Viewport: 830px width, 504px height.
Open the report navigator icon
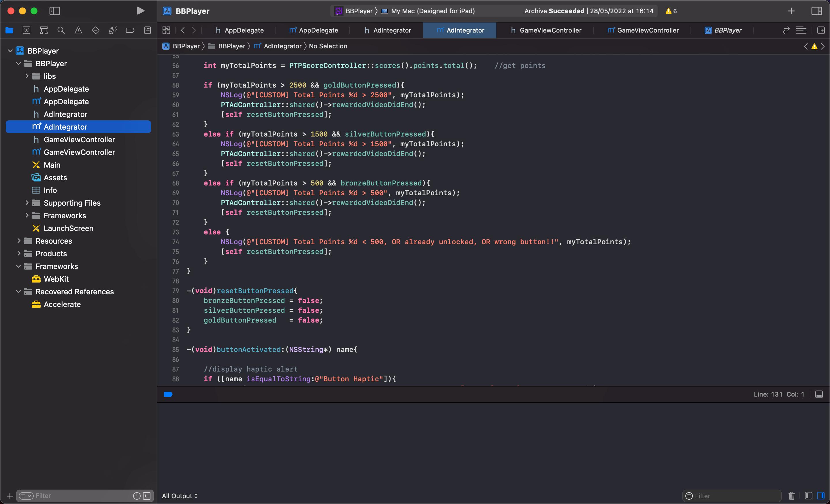click(148, 30)
